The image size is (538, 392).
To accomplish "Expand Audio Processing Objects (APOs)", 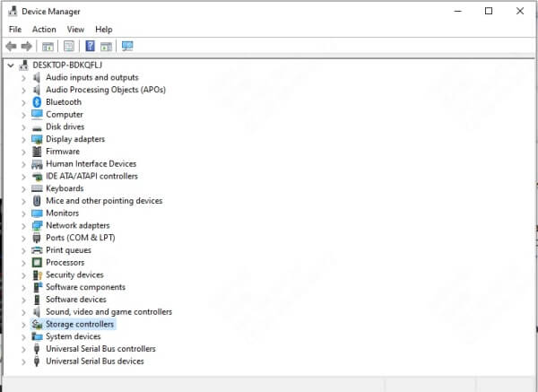I will tap(23, 91).
